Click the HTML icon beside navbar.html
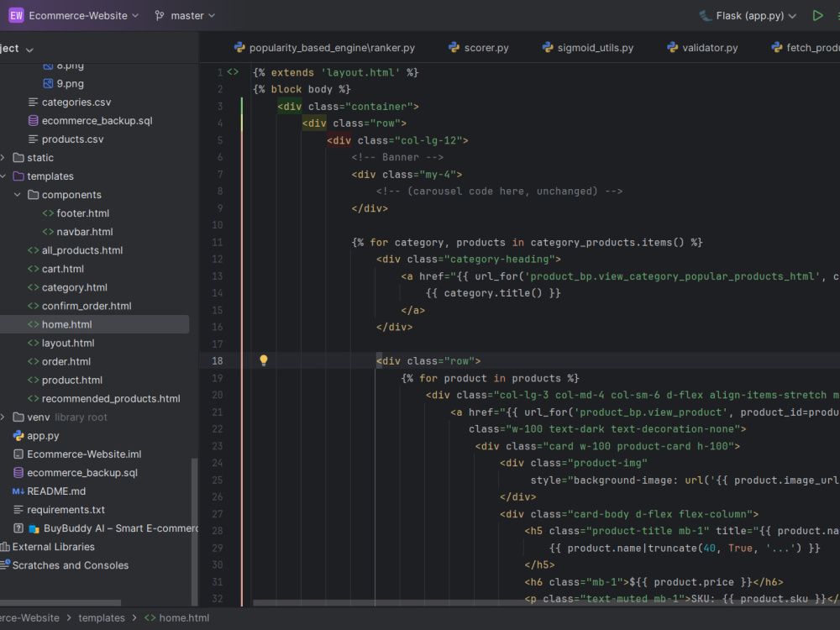Viewport: 840px width, 630px height. click(x=48, y=232)
